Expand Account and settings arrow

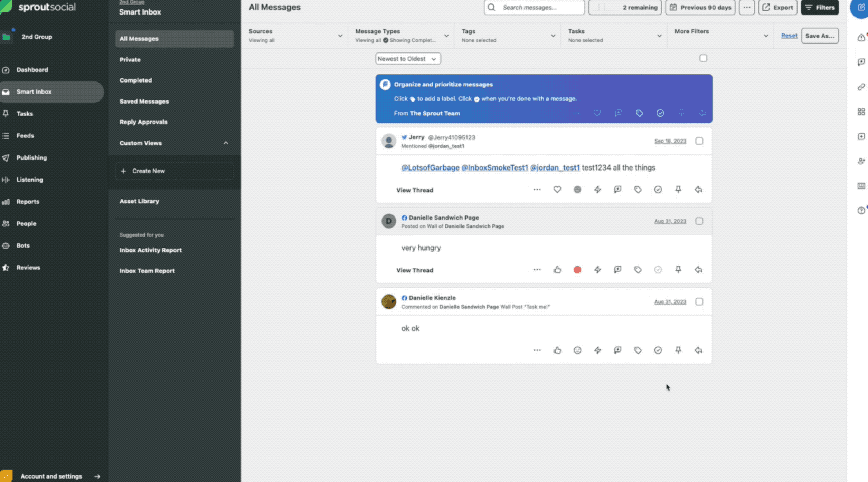[x=97, y=476]
